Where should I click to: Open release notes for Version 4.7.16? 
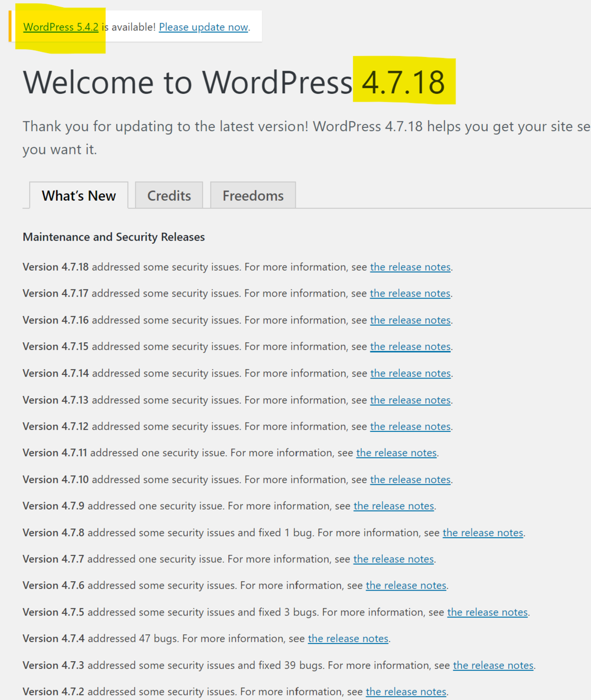point(410,320)
